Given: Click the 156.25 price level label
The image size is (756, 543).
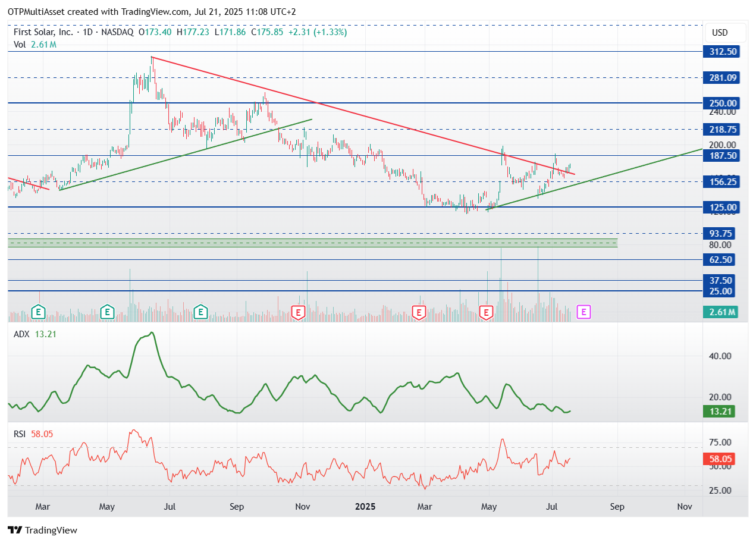Looking at the screenshot, I should coord(722,181).
